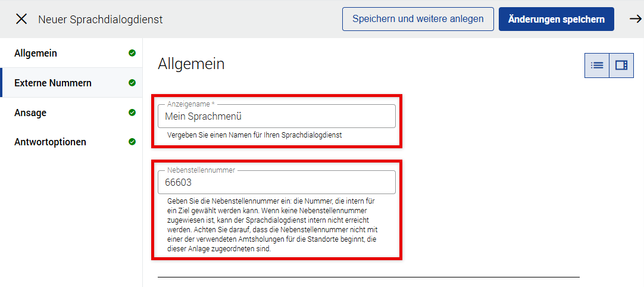This screenshot has width=644, height=287.
Task: Switch to the list view layout icon
Action: [597, 65]
